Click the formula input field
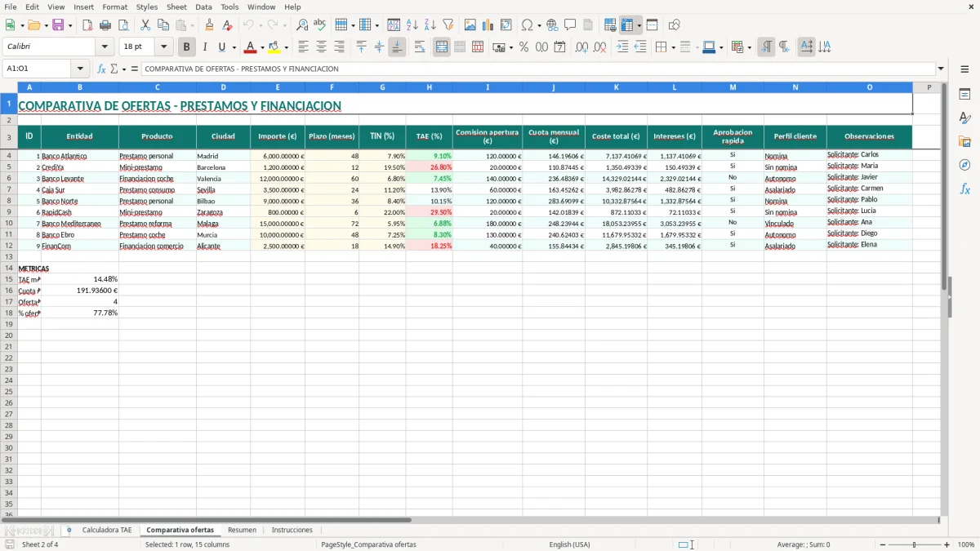The height and width of the screenshot is (551, 980). tap(537, 69)
